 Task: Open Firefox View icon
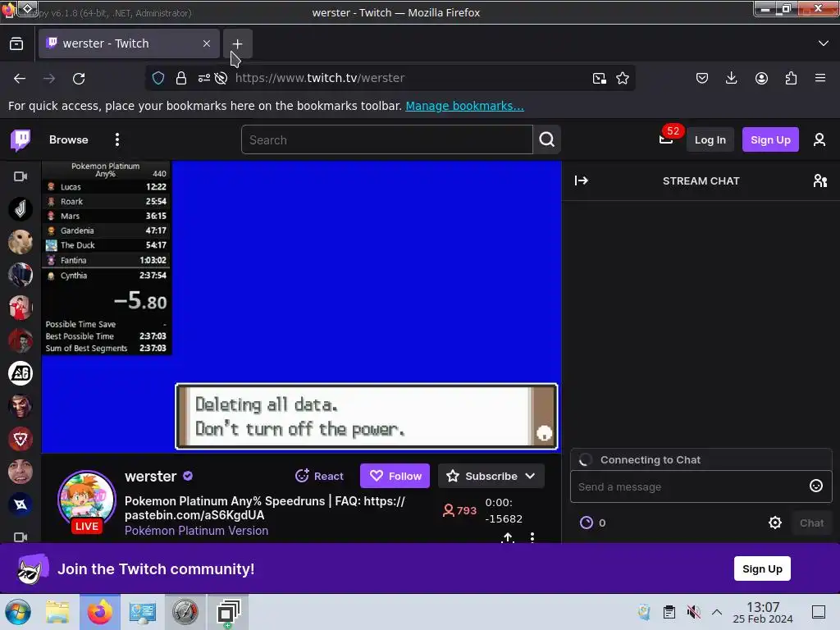[16, 43]
